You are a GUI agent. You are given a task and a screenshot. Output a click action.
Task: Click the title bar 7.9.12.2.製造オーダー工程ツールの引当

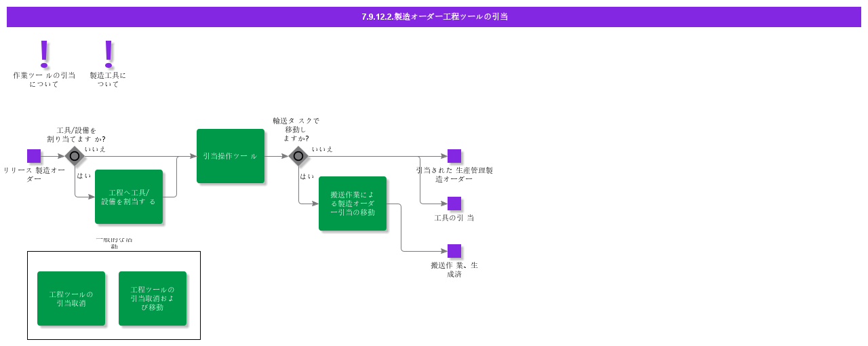click(434, 16)
